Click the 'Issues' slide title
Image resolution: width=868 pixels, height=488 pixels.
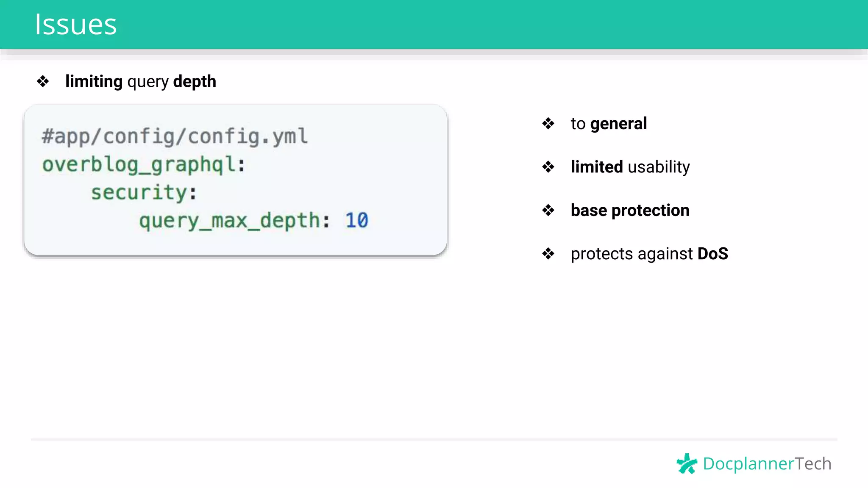[75, 25]
